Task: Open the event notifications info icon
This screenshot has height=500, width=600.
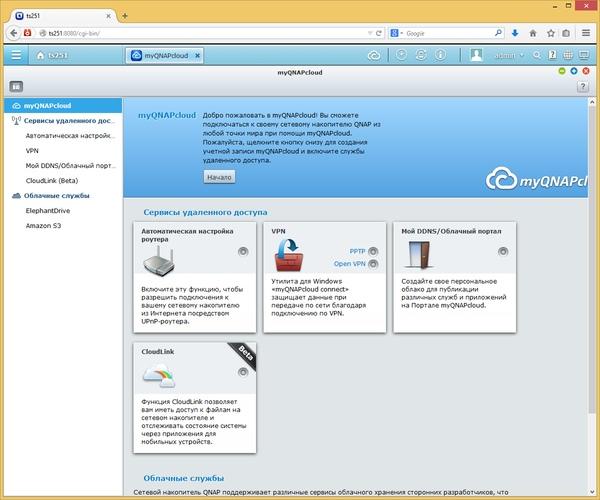Action: coord(440,55)
